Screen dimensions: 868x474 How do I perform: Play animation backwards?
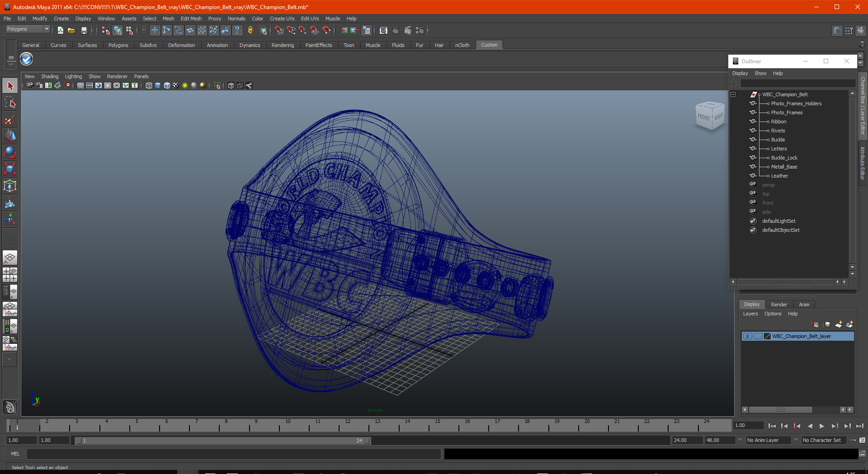click(x=810, y=426)
